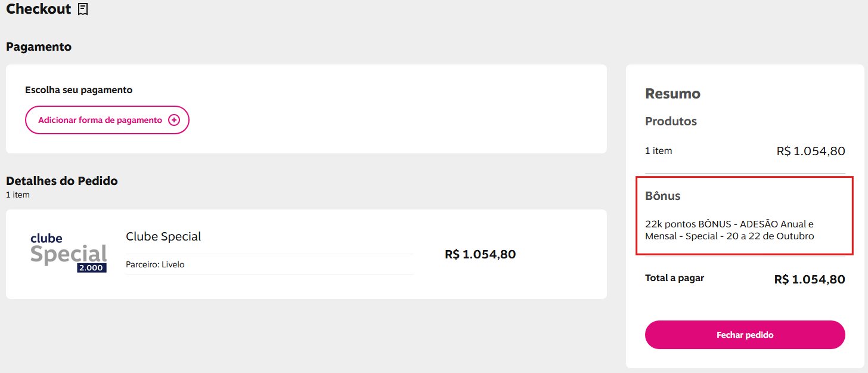Click the 1 item count under Detalhes do Pedido
Image resolution: width=868 pixels, height=373 pixels.
(x=18, y=195)
